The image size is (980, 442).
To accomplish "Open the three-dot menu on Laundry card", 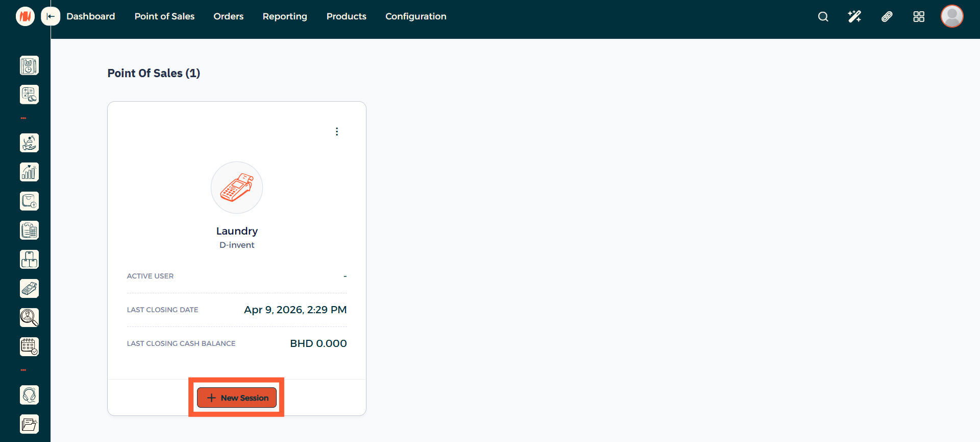I will coord(337,132).
